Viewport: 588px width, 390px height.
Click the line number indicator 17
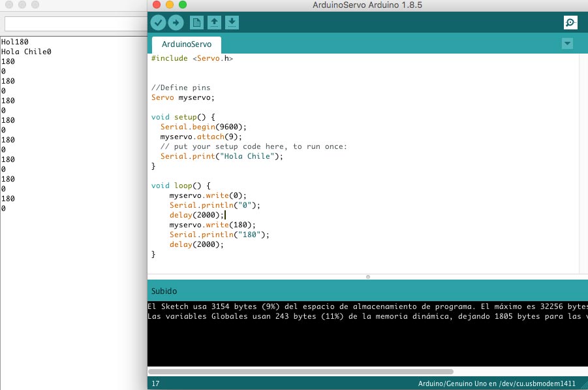[155, 383]
